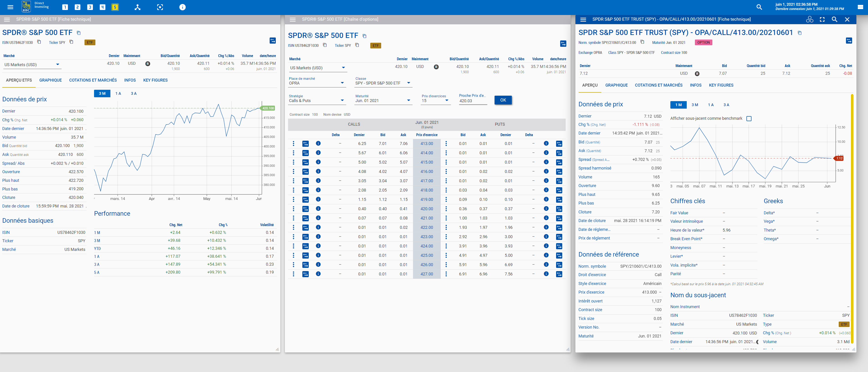The image size is (868, 372).
Task: Enable 'Afficher sous-jacent comme benchmark' checkbox
Action: [749, 119]
